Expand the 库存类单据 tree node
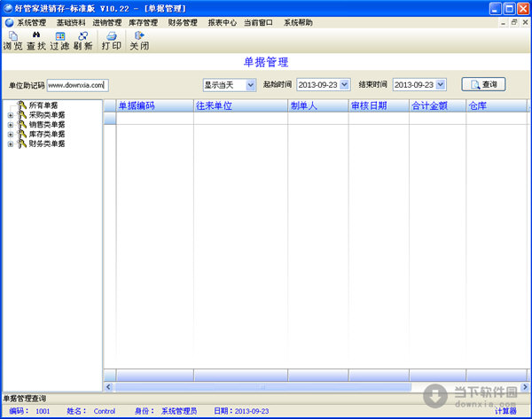 pos(11,135)
